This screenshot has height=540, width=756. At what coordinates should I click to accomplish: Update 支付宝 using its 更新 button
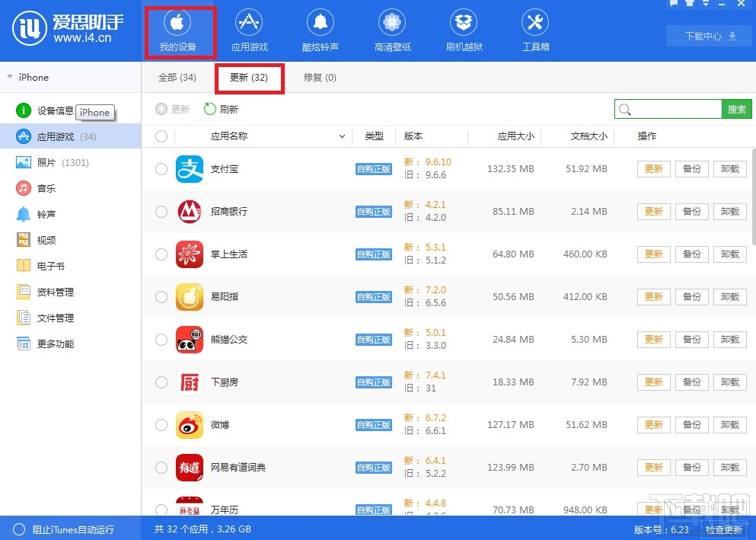point(652,168)
